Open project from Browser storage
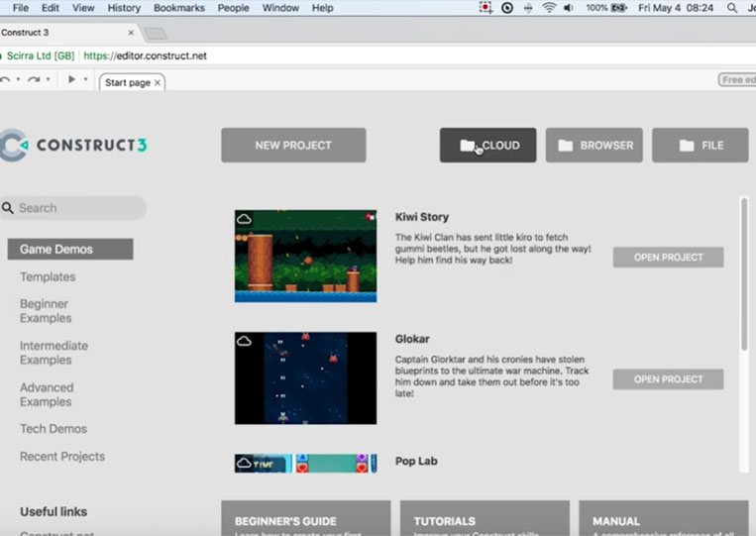756x536 pixels. (594, 145)
